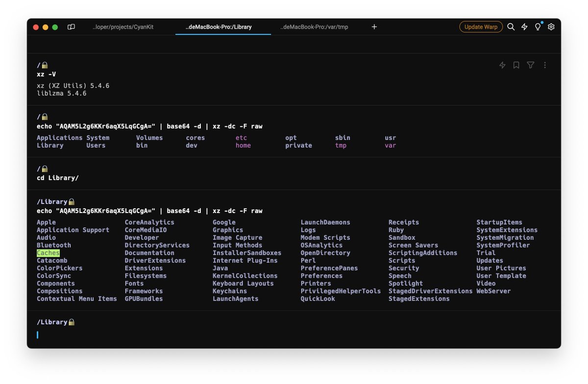
Task: Click the KernelCollections entry
Action: click(245, 276)
